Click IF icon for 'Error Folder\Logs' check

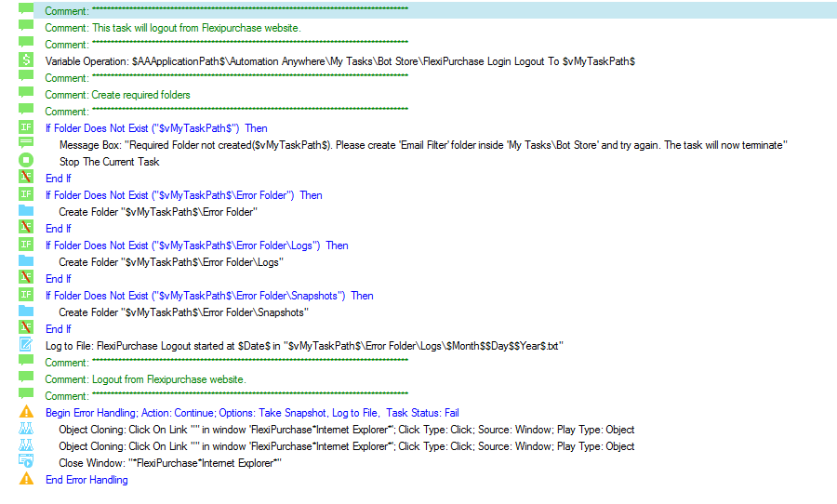coord(26,244)
